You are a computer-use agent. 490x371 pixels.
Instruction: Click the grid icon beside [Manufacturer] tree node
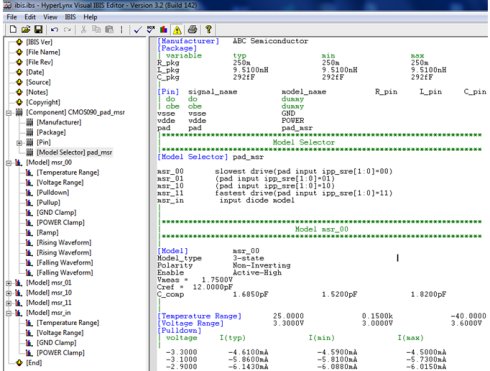[x=30, y=122]
